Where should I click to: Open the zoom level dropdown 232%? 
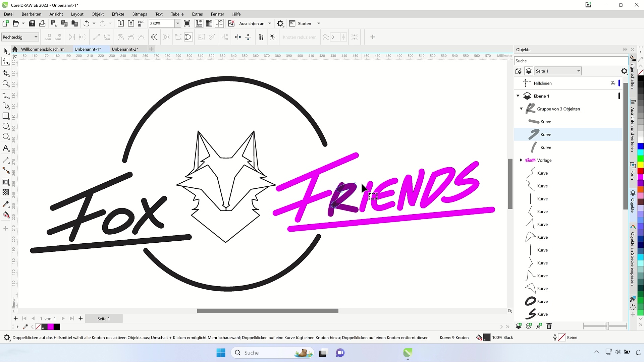coord(178,23)
